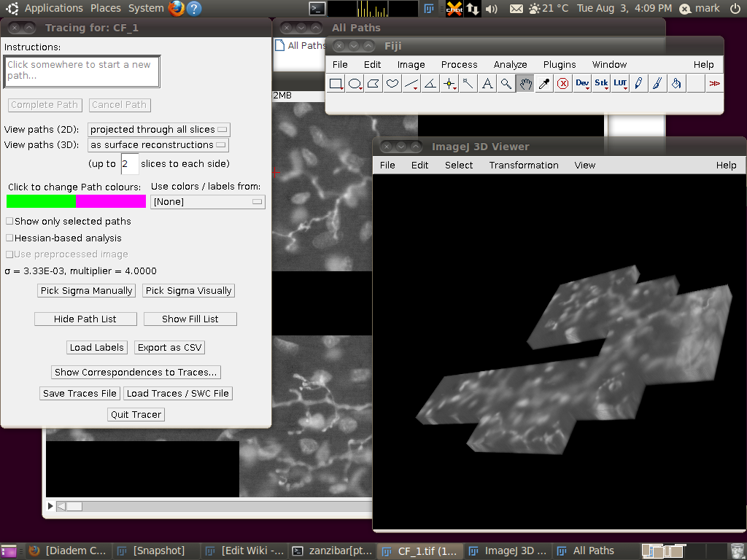Pick the Color picker eyedropper tool
747x560 pixels.
coord(543,84)
